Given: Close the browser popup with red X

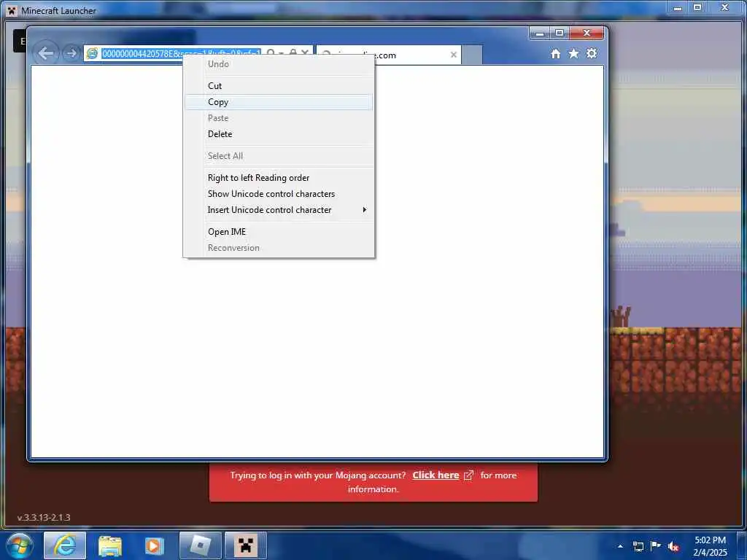Looking at the screenshot, I should tap(587, 34).
